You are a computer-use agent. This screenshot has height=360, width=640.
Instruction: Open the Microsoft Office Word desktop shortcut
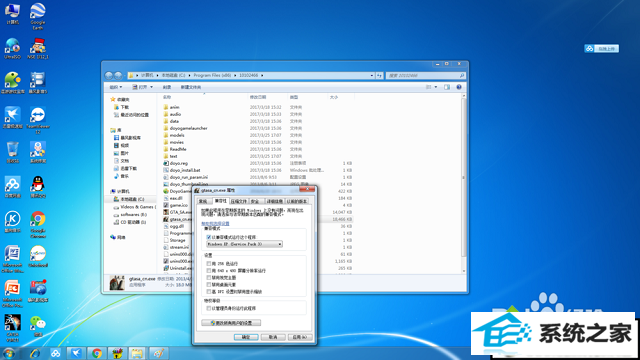click(x=12, y=259)
